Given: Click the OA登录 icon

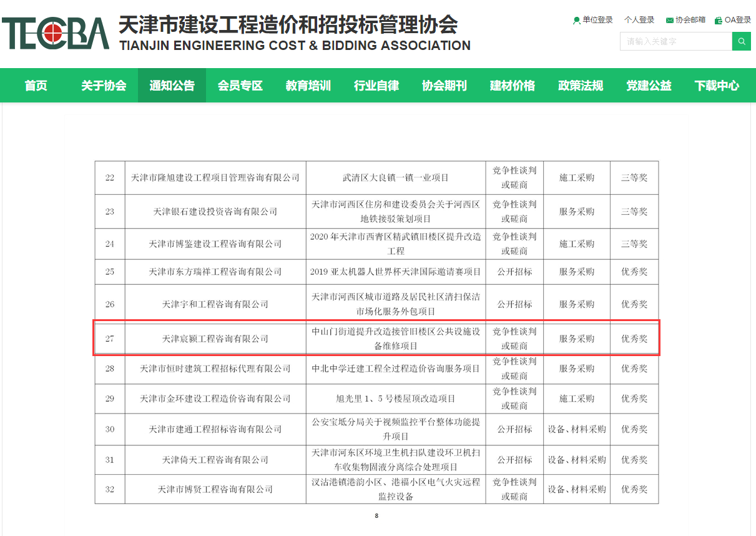Looking at the screenshot, I should tap(719, 20).
